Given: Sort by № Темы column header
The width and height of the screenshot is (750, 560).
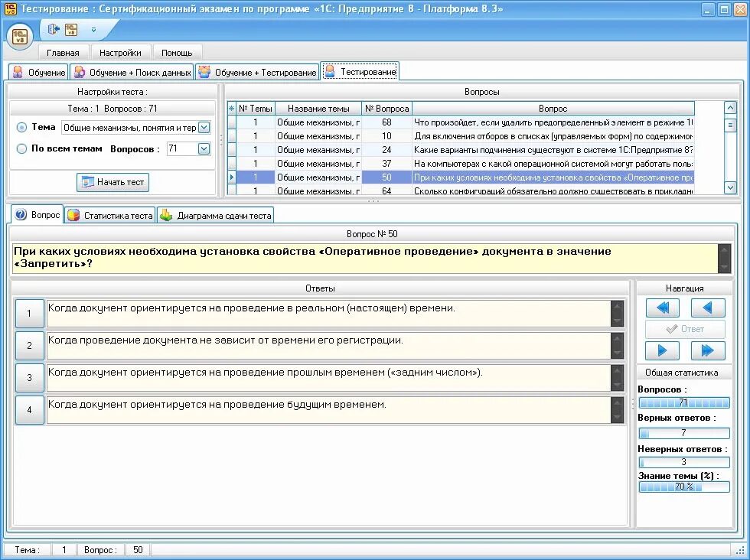Looking at the screenshot, I should pos(256,109).
